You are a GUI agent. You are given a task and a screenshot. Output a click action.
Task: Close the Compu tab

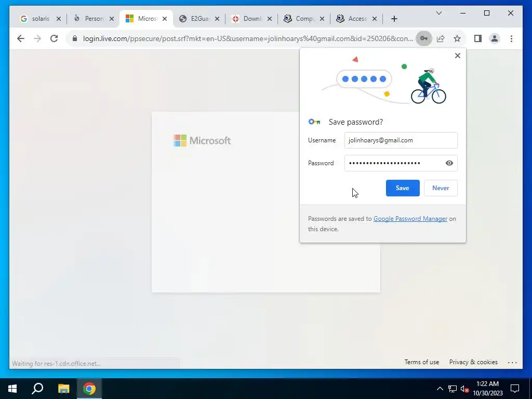(x=322, y=19)
